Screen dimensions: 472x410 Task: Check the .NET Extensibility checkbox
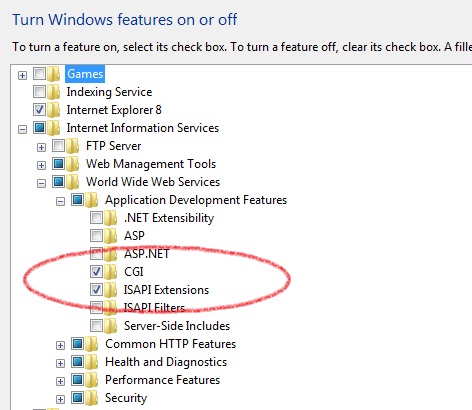coord(96,218)
